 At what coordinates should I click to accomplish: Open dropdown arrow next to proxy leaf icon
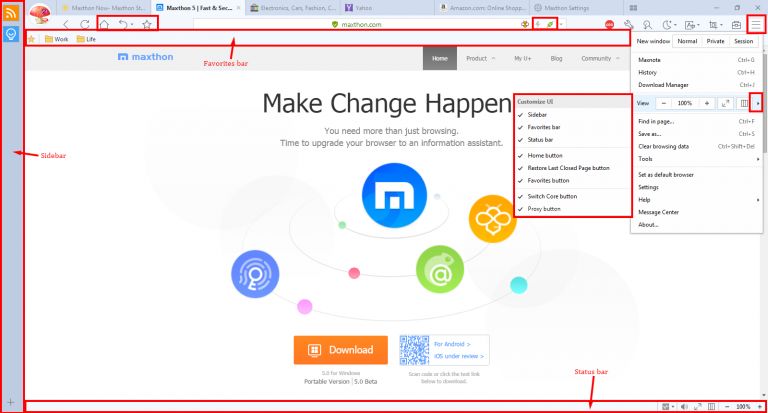561,24
